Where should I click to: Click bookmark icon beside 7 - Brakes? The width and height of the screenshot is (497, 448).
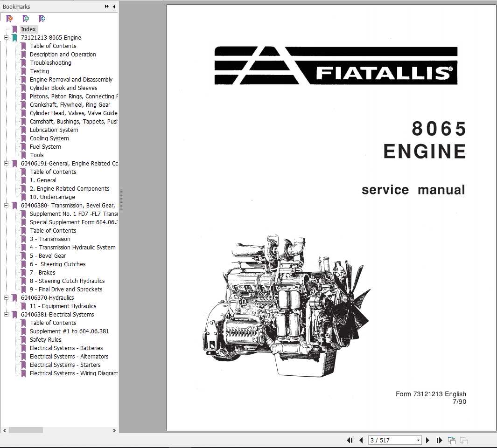pos(23,273)
